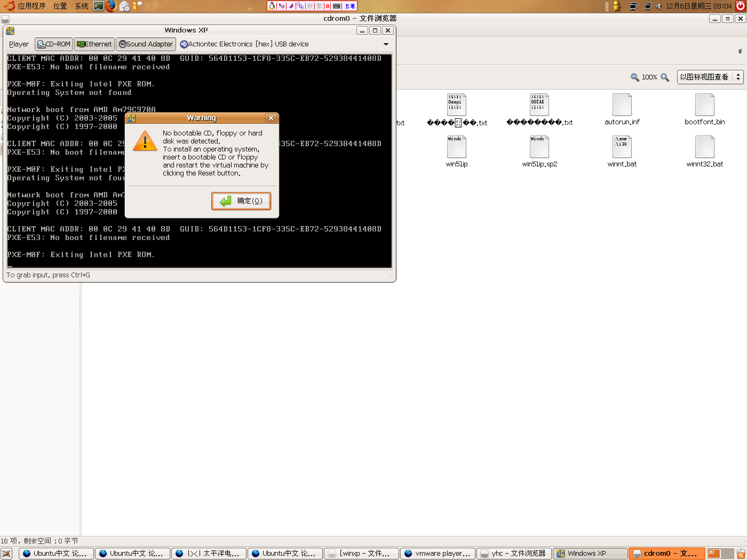Click the penguin icon in input method bar
The height and width of the screenshot is (560, 747).
click(272, 6)
